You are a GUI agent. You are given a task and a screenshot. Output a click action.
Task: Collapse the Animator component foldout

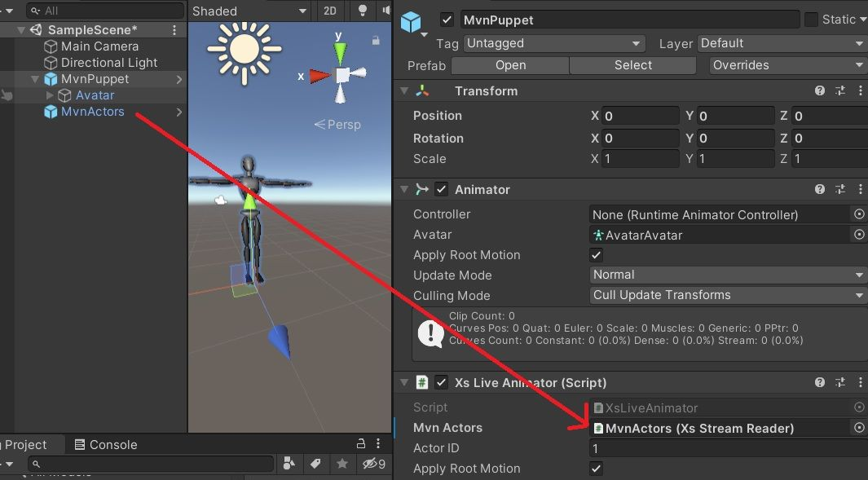(404, 189)
